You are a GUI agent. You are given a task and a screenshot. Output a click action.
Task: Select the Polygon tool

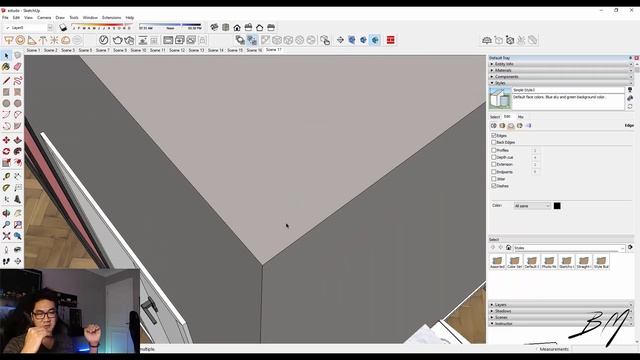18,103
